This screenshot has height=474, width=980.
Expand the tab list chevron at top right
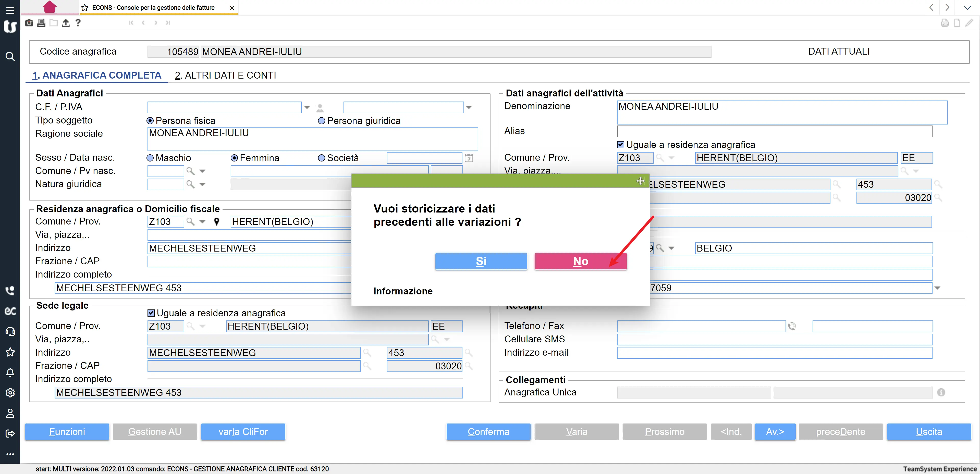pyautogui.click(x=967, y=8)
